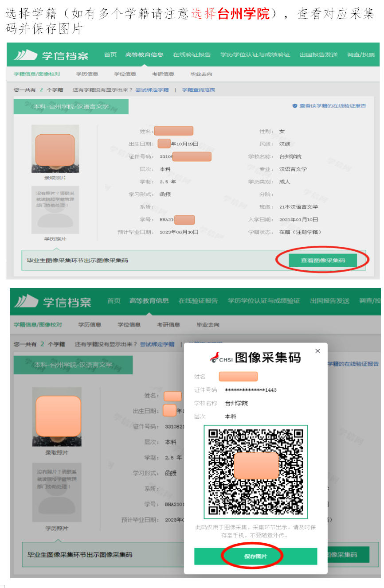Select 高等教育信息 in the lower navigation bar
The image size is (384, 588).
click(149, 301)
